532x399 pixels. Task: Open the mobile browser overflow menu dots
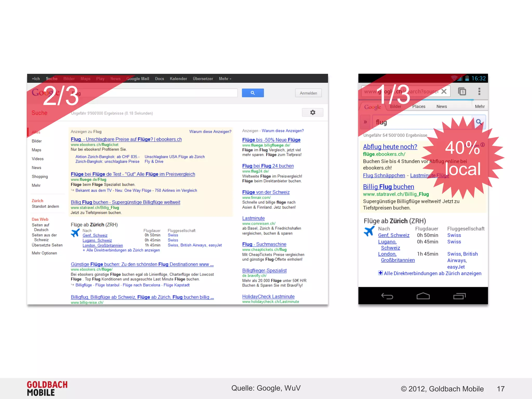click(x=479, y=91)
